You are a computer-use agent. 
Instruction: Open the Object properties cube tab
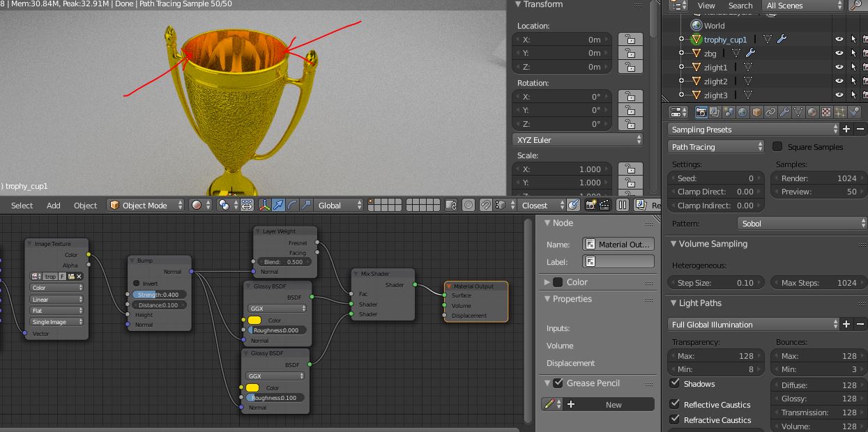(757, 112)
